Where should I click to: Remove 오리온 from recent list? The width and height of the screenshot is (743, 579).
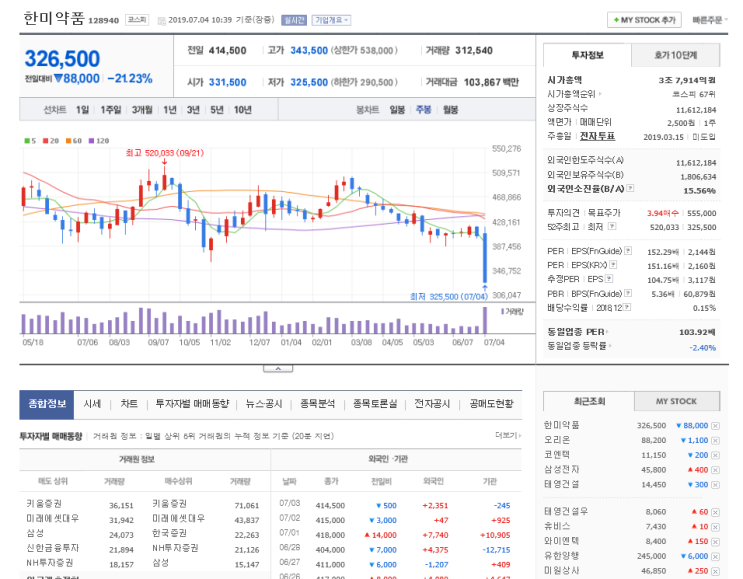pyautogui.click(x=716, y=441)
